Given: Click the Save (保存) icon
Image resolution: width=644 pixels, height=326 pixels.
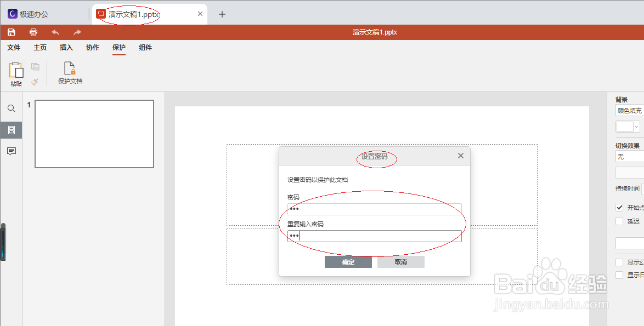Looking at the screenshot, I should 11,32.
